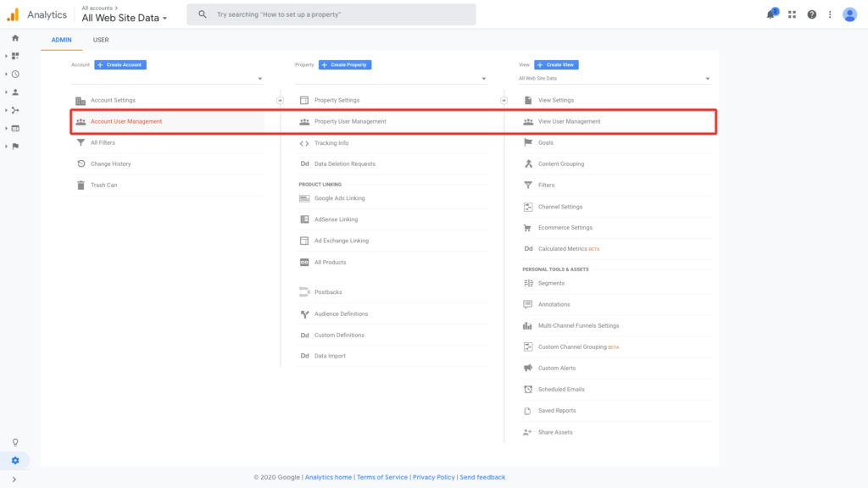Stay on the ADMIN tab

coord(61,39)
